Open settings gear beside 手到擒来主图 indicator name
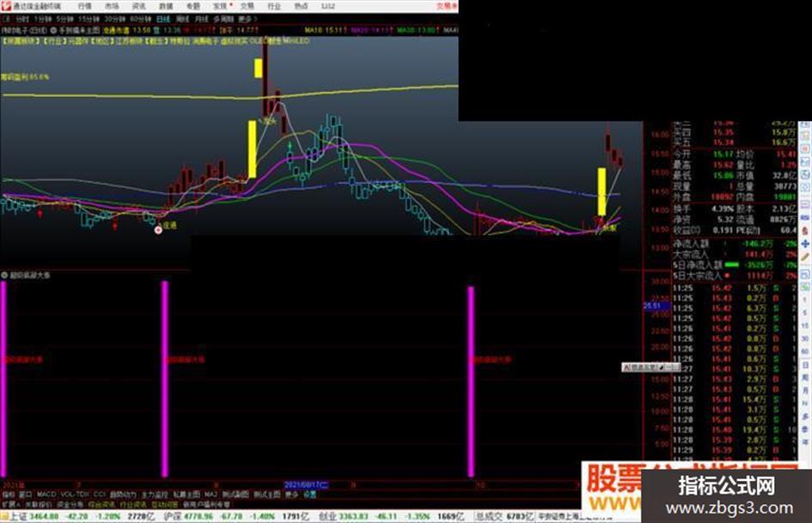Viewport: 812px width, 523px height. 54,31
